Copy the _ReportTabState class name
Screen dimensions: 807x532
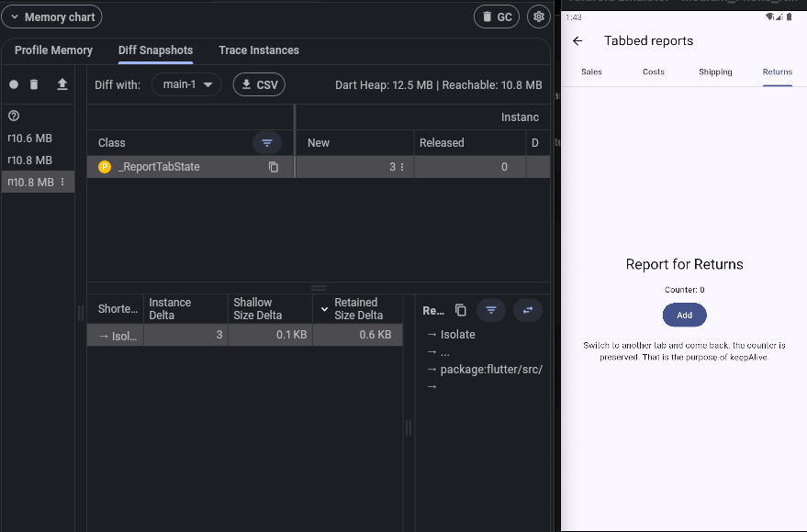274,167
